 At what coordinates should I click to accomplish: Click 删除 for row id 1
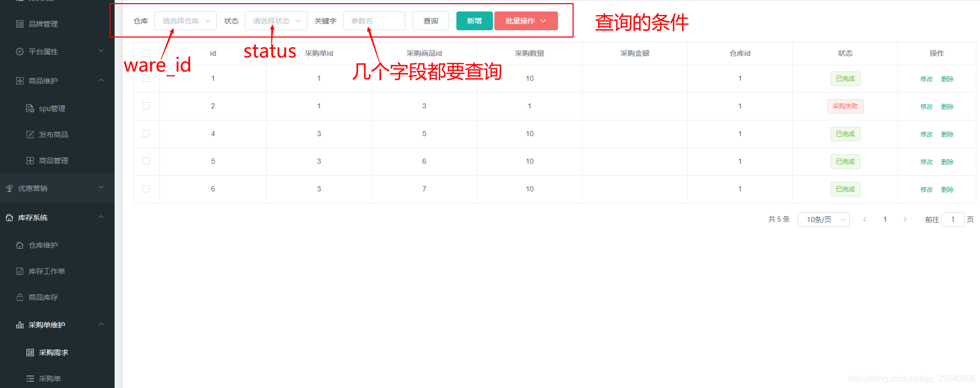coord(947,79)
